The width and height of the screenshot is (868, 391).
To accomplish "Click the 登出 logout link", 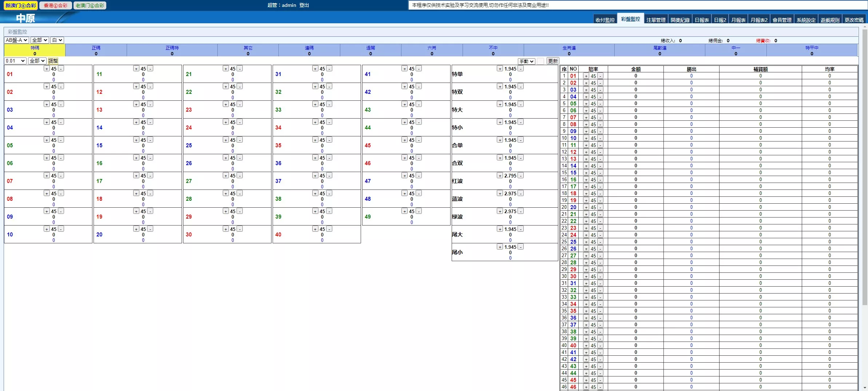I will pyautogui.click(x=304, y=5).
